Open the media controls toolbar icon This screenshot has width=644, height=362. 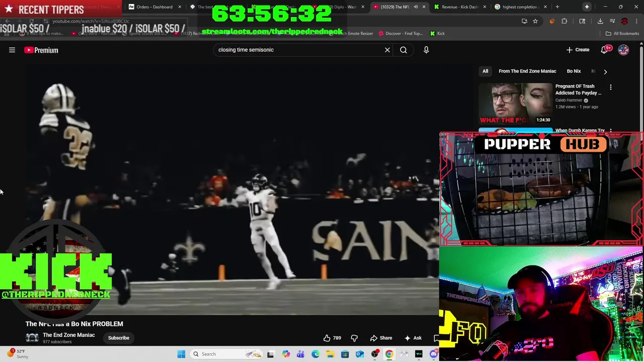[612, 21]
